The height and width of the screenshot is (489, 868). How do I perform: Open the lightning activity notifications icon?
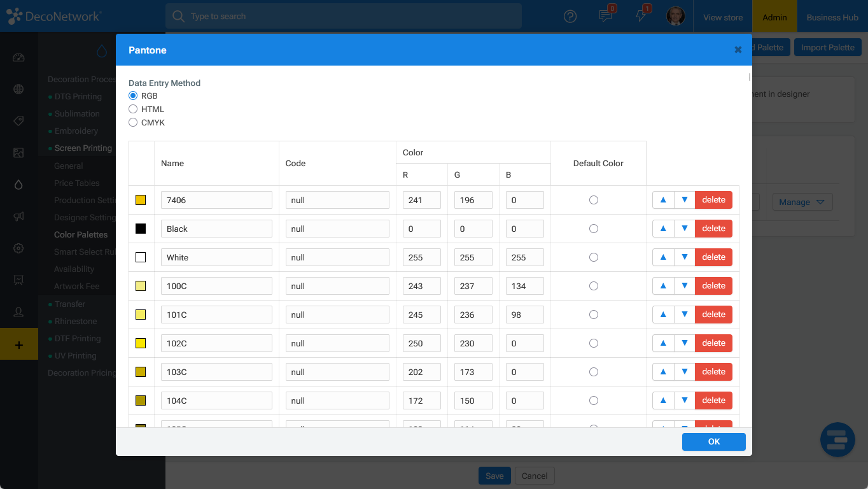(x=641, y=17)
